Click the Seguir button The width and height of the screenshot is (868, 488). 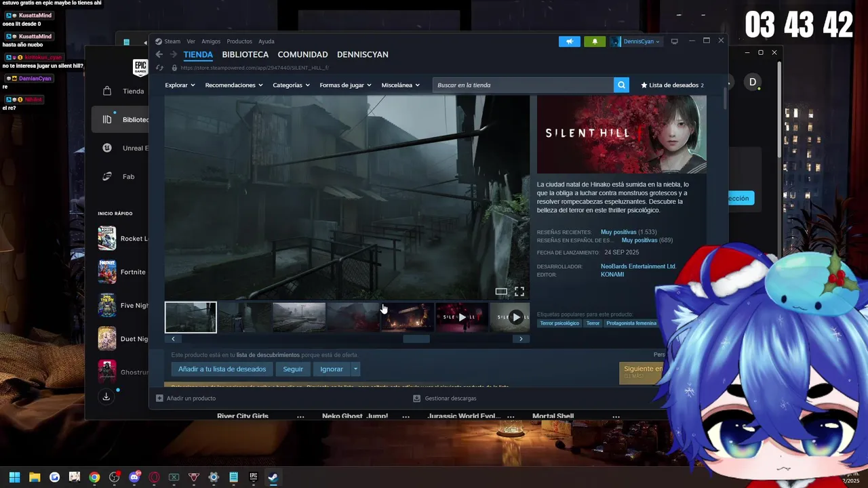(293, 369)
